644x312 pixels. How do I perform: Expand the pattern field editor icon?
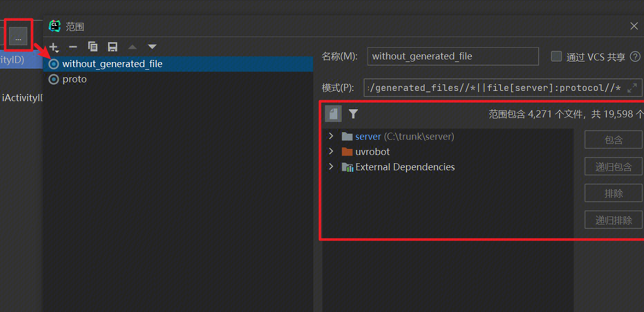[632, 88]
